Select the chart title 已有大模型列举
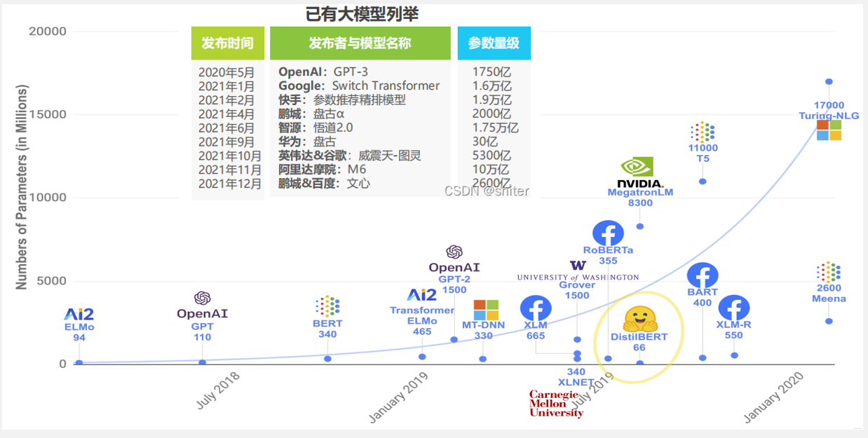 pos(362,13)
